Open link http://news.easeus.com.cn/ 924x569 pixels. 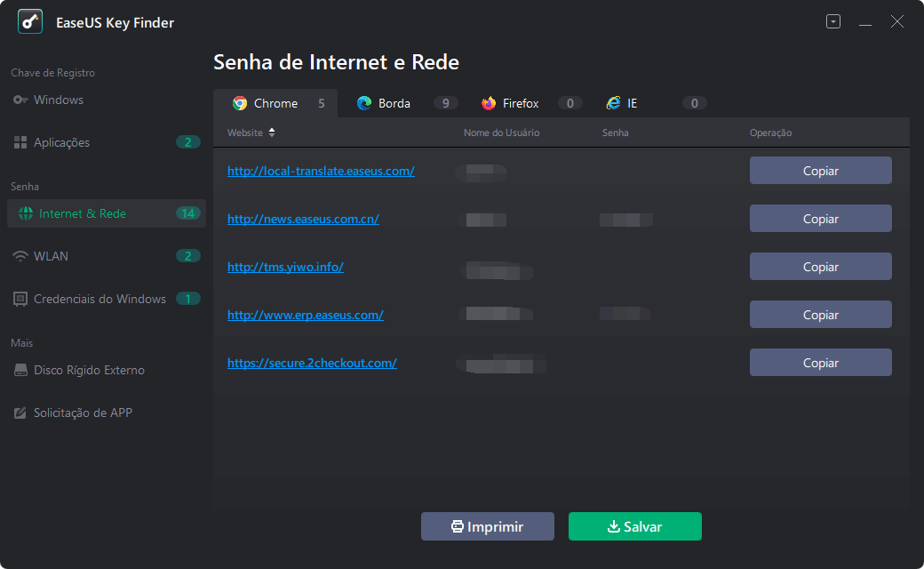pos(303,219)
